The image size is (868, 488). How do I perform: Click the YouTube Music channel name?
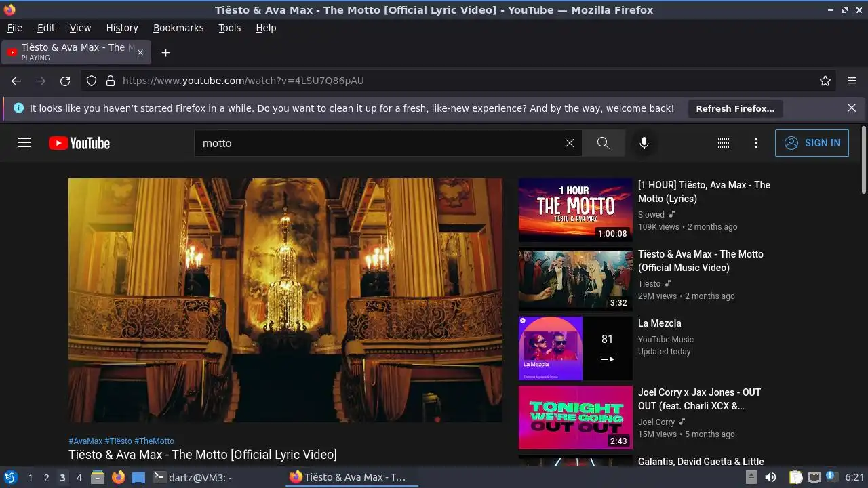tap(665, 339)
